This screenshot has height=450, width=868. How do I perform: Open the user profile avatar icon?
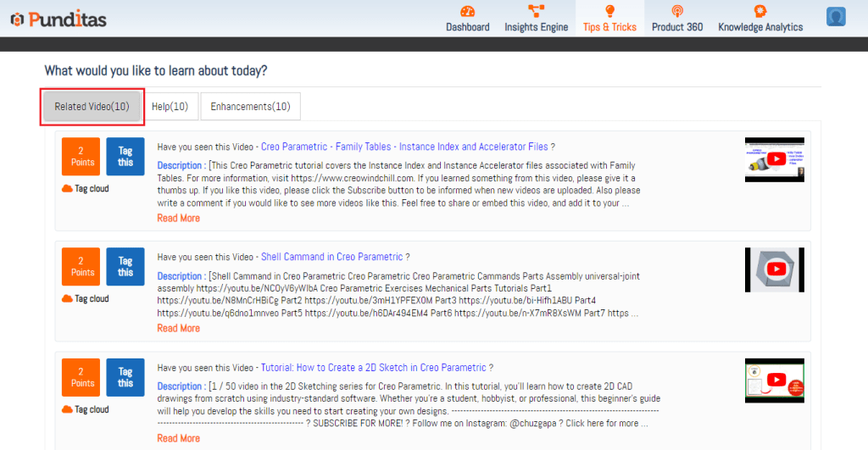(837, 17)
